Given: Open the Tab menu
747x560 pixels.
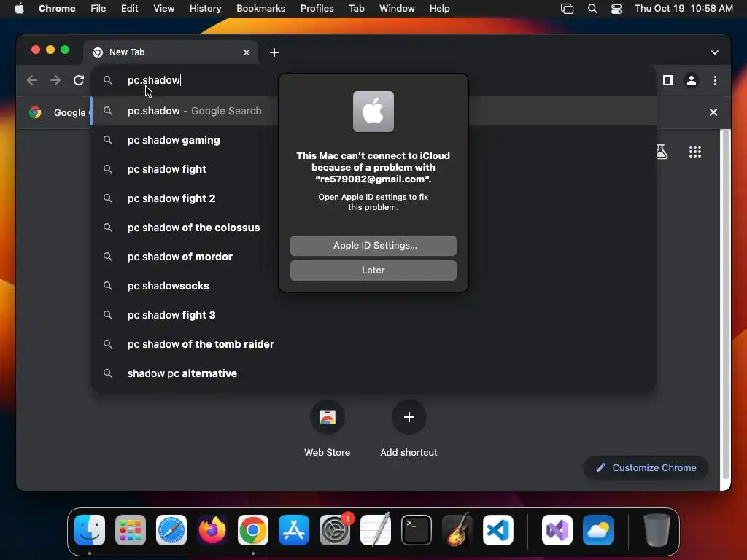Looking at the screenshot, I should point(356,9).
